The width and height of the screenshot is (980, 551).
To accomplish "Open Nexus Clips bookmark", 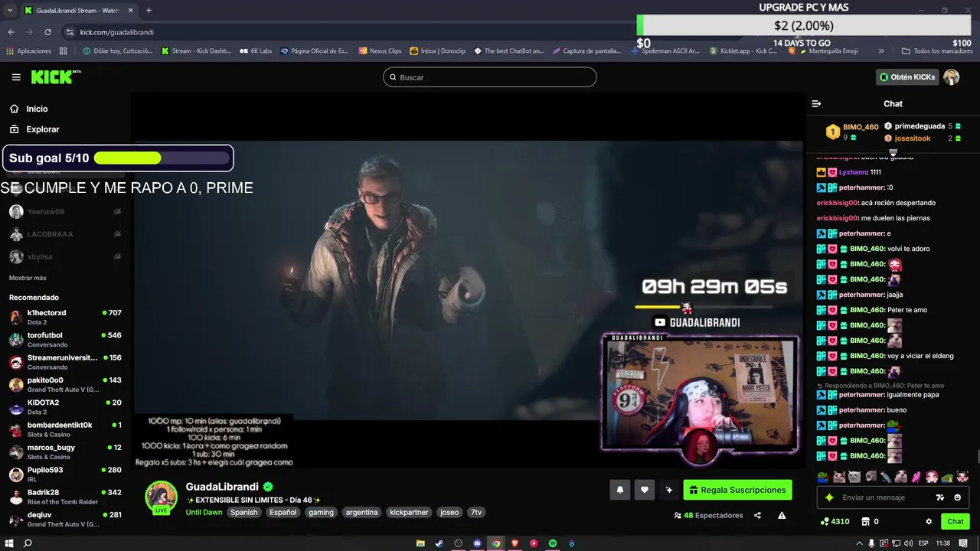I will (380, 51).
